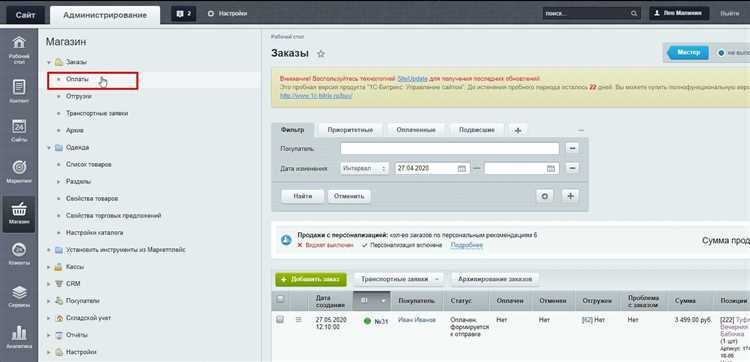Select the radio button next to Мастер

[x=721, y=53]
